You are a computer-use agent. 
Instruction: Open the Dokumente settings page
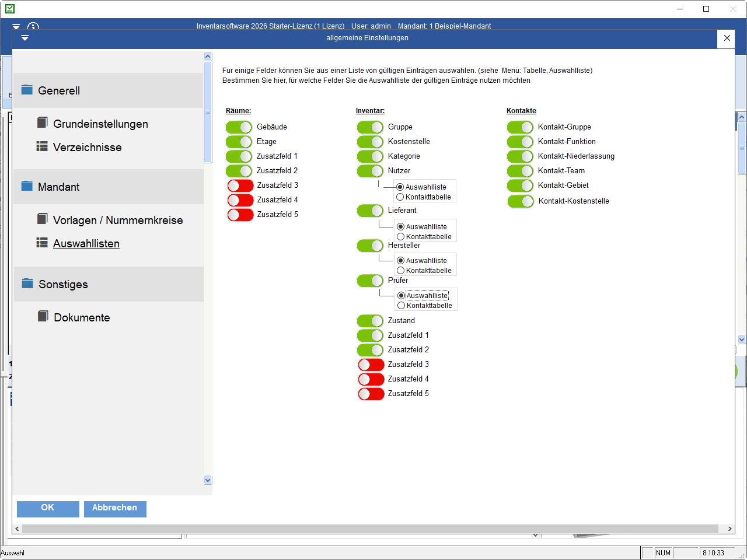82,318
